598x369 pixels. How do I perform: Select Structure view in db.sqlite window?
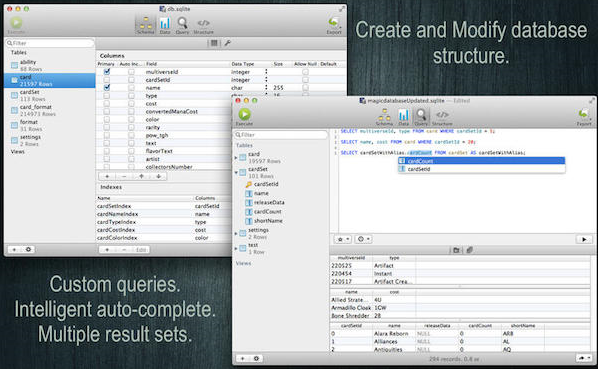(x=203, y=25)
